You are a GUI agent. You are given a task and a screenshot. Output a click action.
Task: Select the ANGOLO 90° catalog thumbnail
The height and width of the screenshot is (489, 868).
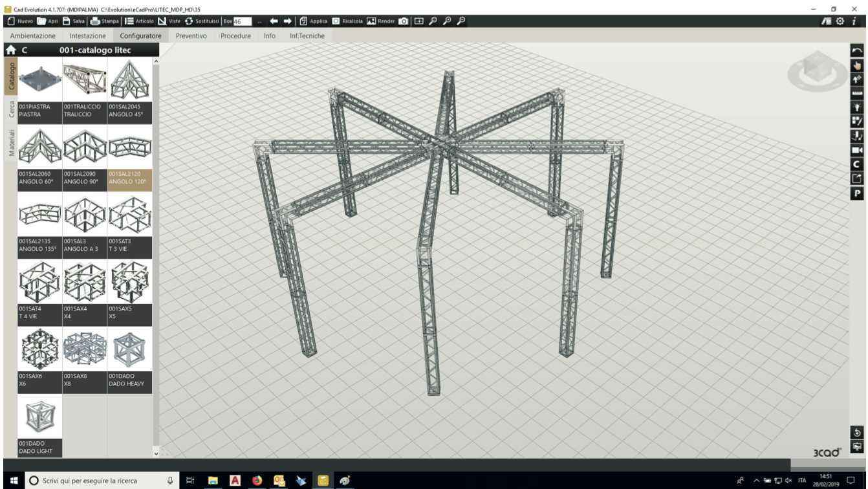coord(85,147)
